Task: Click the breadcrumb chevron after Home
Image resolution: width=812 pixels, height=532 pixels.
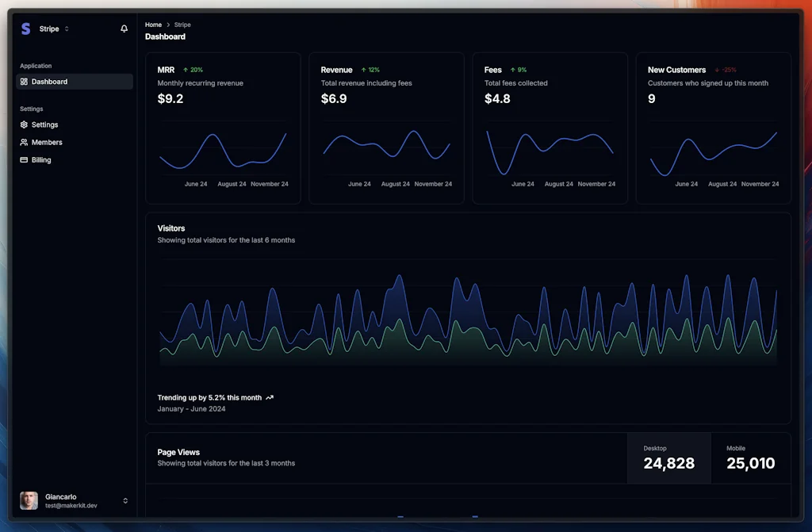Action: point(168,25)
